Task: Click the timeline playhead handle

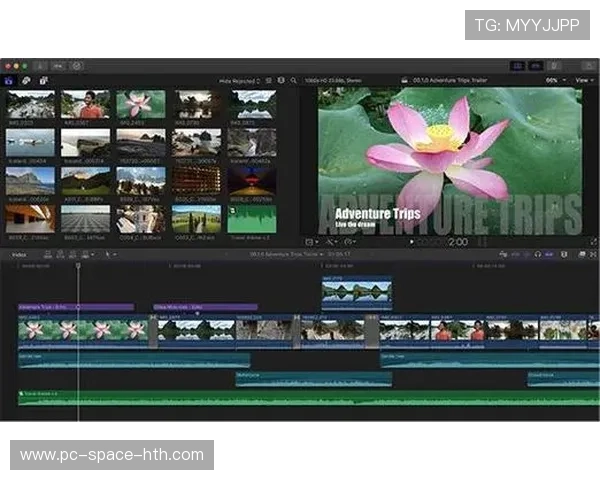Action: (78, 265)
